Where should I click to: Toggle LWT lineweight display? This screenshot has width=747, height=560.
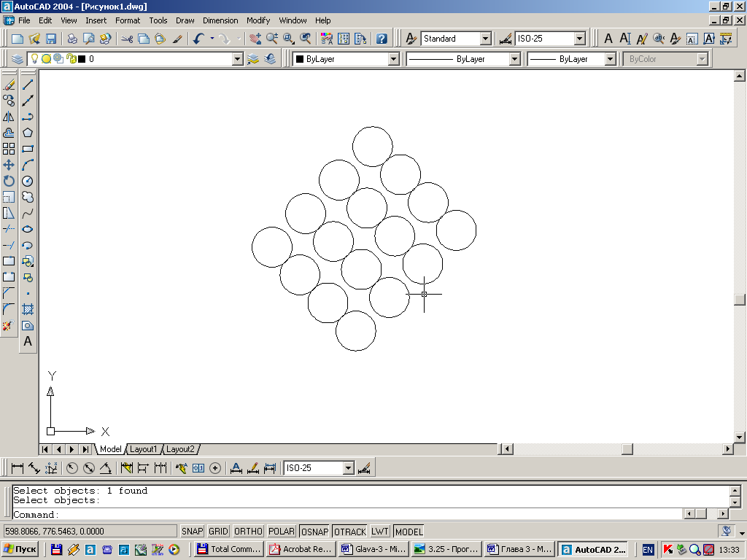(x=380, y=532)
